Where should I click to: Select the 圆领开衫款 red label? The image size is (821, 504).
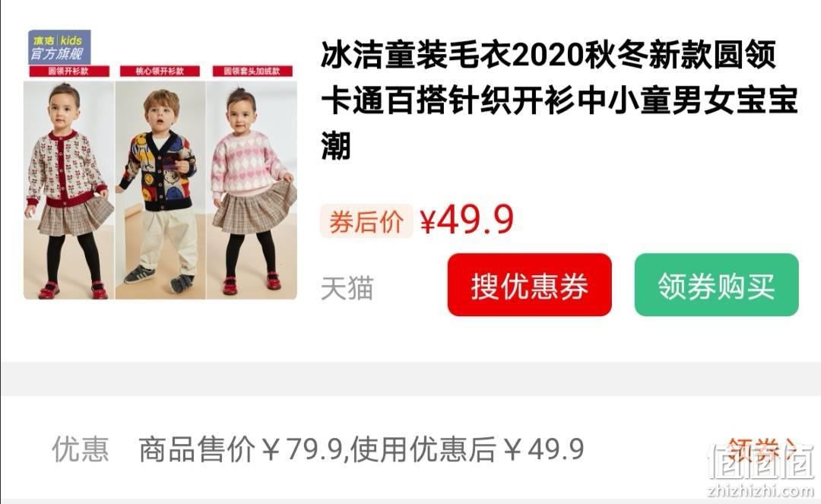click(69, 71)
